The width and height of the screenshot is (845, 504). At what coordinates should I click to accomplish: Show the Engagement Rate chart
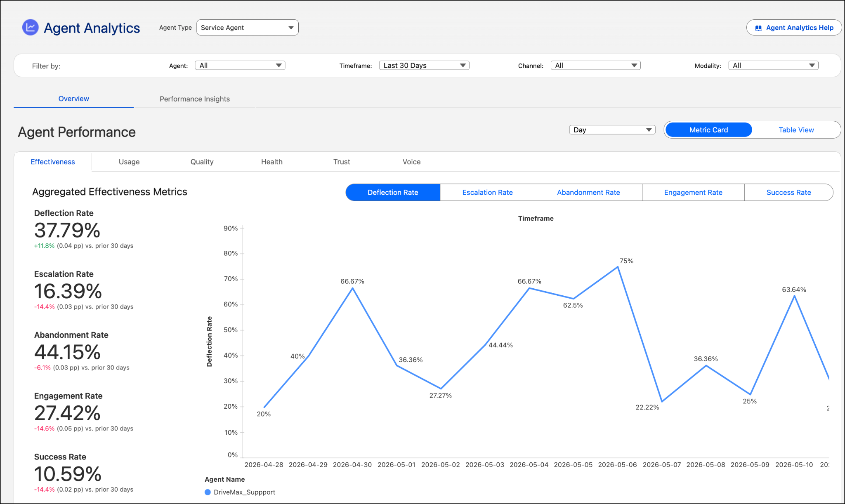click(693, 193)
